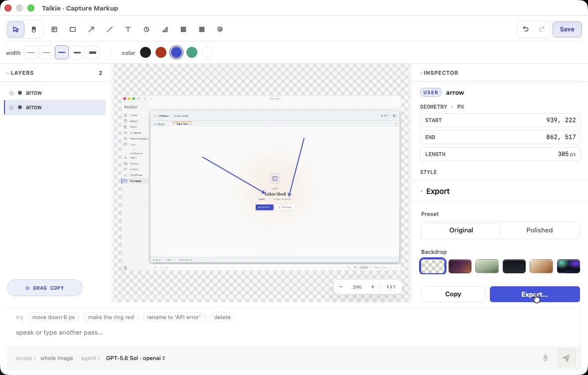Select the straight line tool
The width and height of the screenshot is (588, 375).
click(110, 29)
